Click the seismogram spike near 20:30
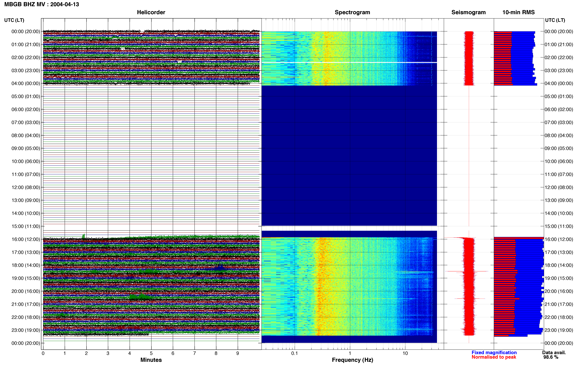This screenshot has height=368, width=588. tap(470, 299)
